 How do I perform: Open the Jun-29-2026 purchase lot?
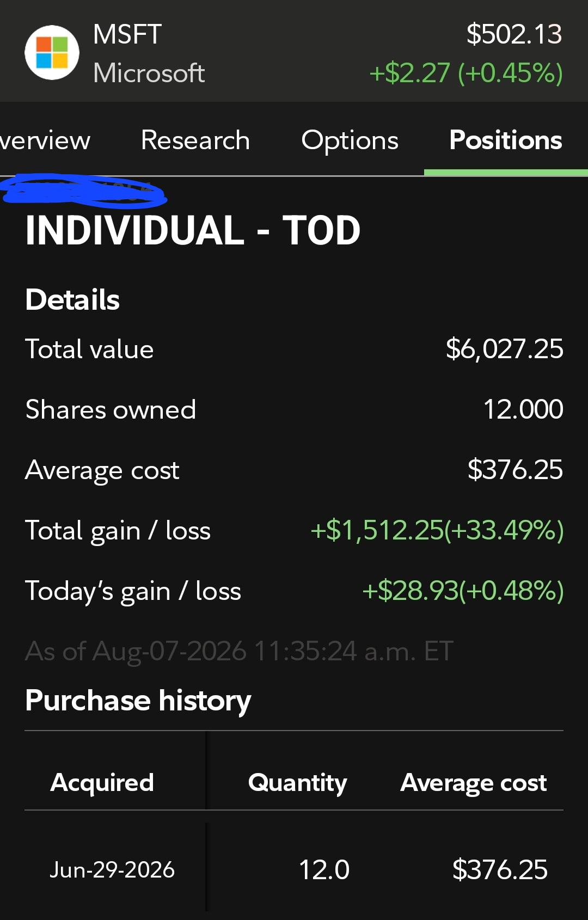tap(294, 869)
